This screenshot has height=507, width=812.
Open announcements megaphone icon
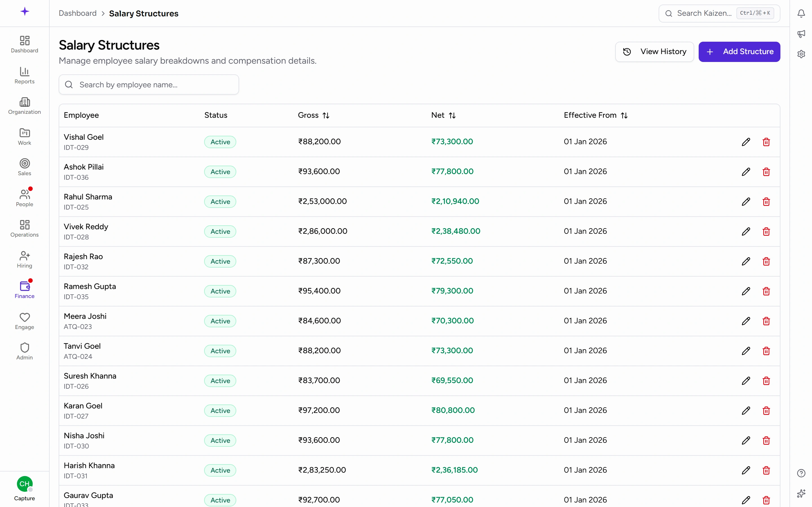click(x=801, y=34)
